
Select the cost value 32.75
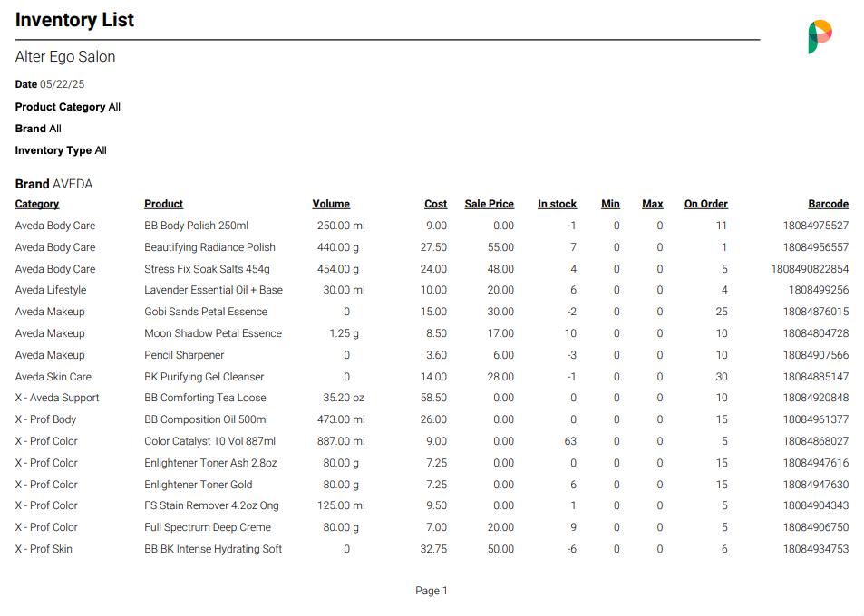pos(433,549)
